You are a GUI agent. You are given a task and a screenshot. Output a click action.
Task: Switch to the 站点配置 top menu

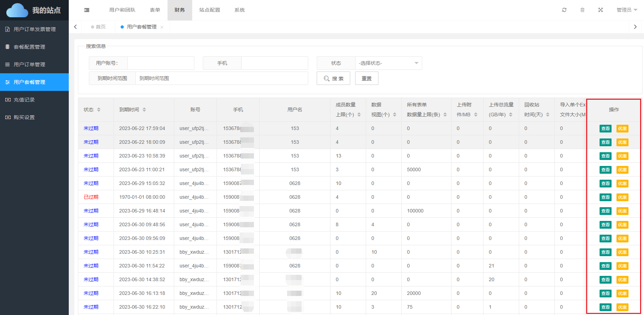coord(209,10)
